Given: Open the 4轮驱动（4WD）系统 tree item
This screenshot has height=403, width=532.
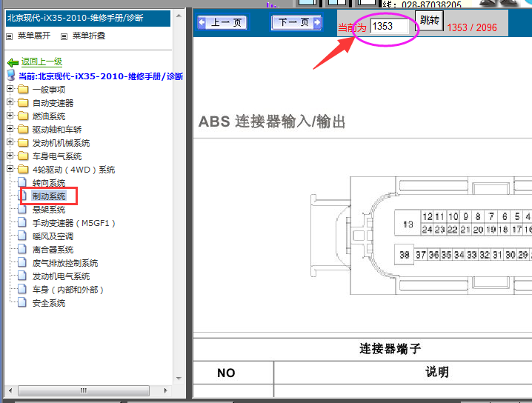Looking at the screenshot, I should point(73,170).
